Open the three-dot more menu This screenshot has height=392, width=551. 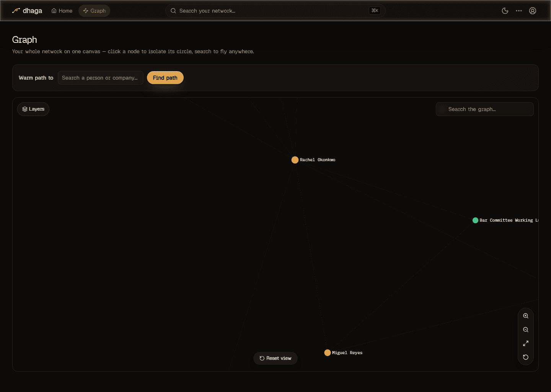click(x=519, y=11)
